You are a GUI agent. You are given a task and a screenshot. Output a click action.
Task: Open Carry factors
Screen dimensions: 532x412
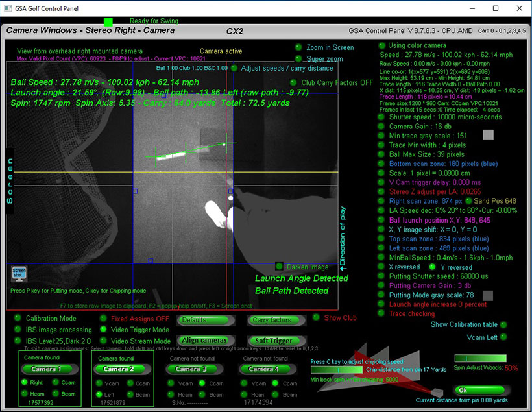coord(276,320)
